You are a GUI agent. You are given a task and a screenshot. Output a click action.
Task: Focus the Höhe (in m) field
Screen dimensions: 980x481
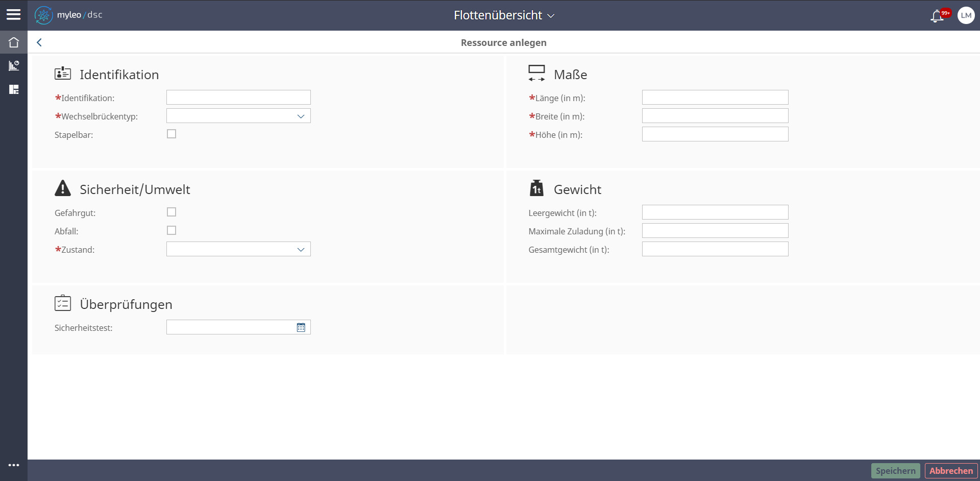click(x=715, y=134)
